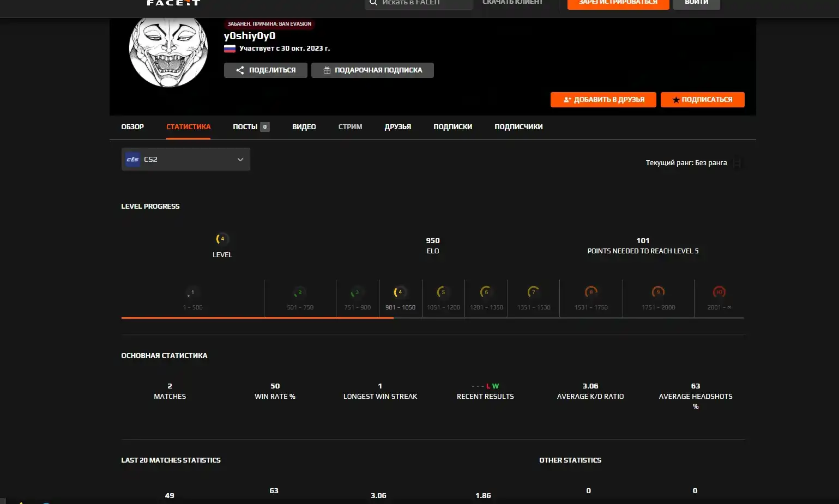Image resolution: width=839 pixels, height=504 pixels.
Task: Click the level 2 icon (501 – 750)
Action: coord(300,293)
